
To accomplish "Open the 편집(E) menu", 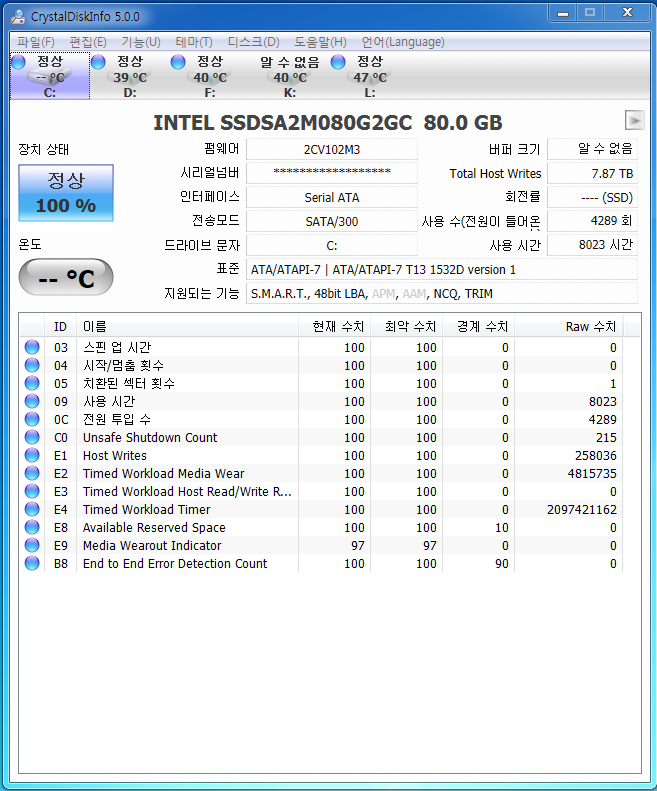I will (x=88, y=42).
